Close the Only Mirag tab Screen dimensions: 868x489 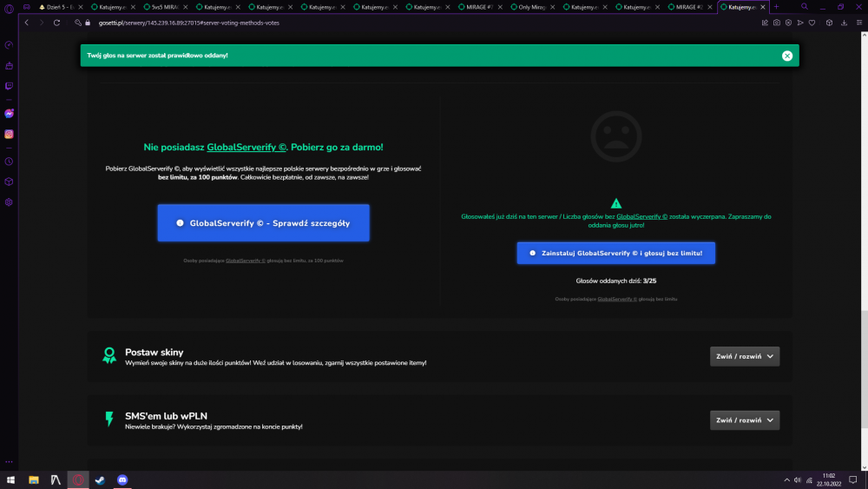coord(552,7)
